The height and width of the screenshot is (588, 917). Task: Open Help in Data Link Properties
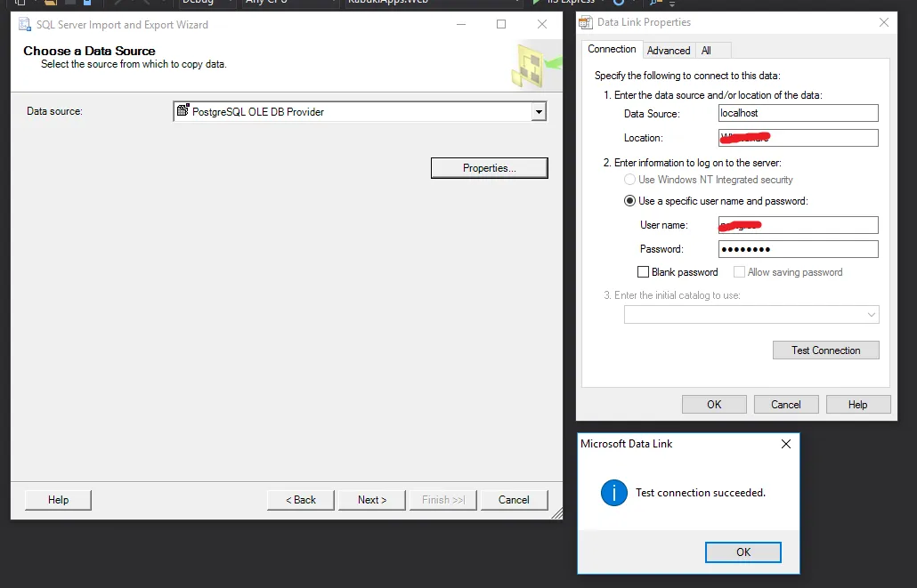(x=858, y=405)
